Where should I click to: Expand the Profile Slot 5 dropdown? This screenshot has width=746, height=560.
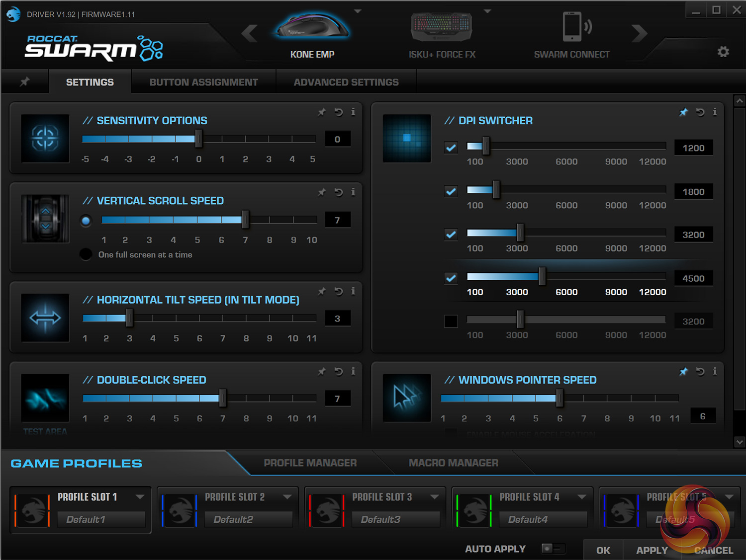coord(729,497)
